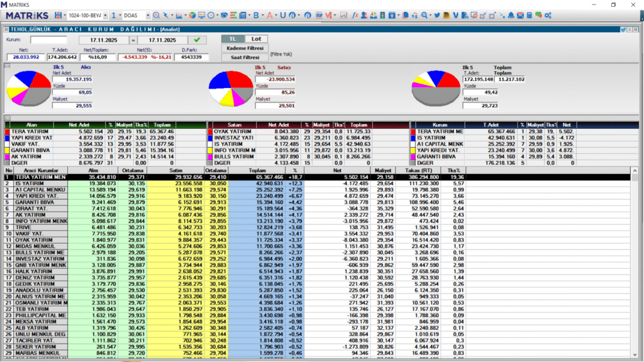
Task: Click the handshake icon in toolbar
Action: point(224,15)
